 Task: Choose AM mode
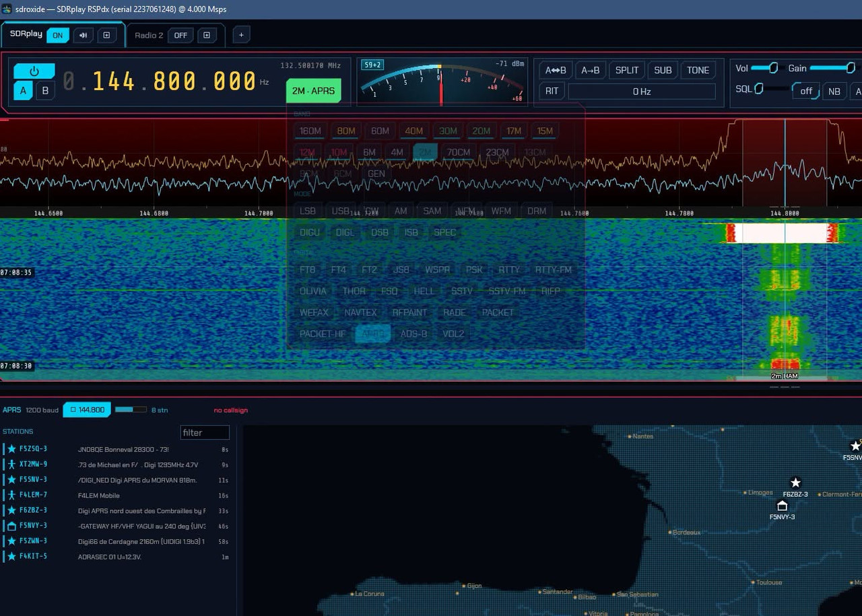point(401,211)
